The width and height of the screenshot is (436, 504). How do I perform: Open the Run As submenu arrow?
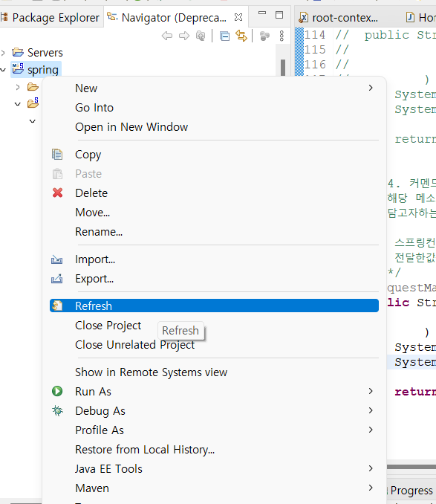click(371, 391)
